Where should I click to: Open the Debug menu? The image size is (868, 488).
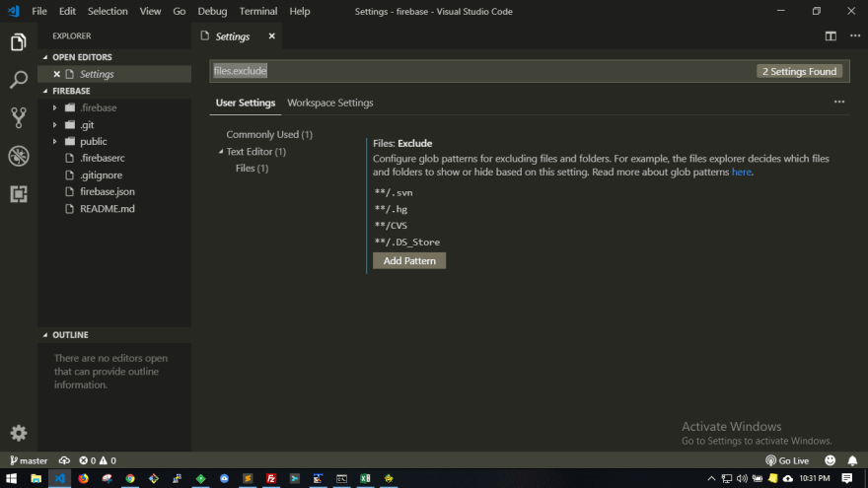pos(212,11)
